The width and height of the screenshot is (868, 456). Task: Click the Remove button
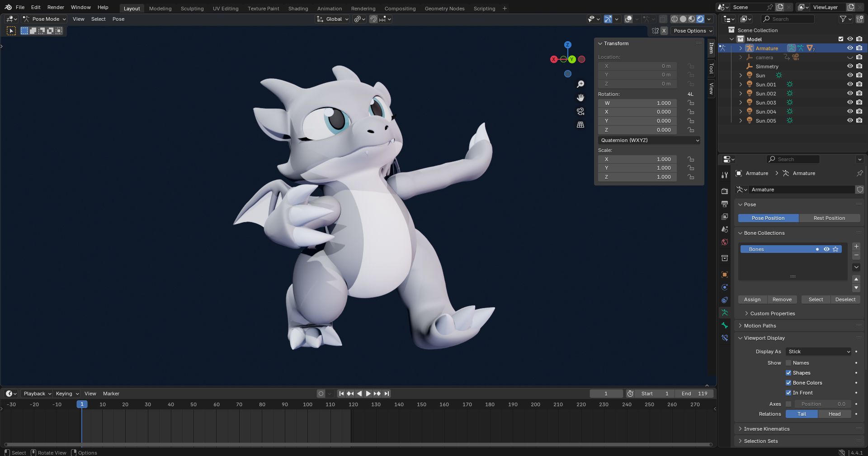[x=782, y=299]
